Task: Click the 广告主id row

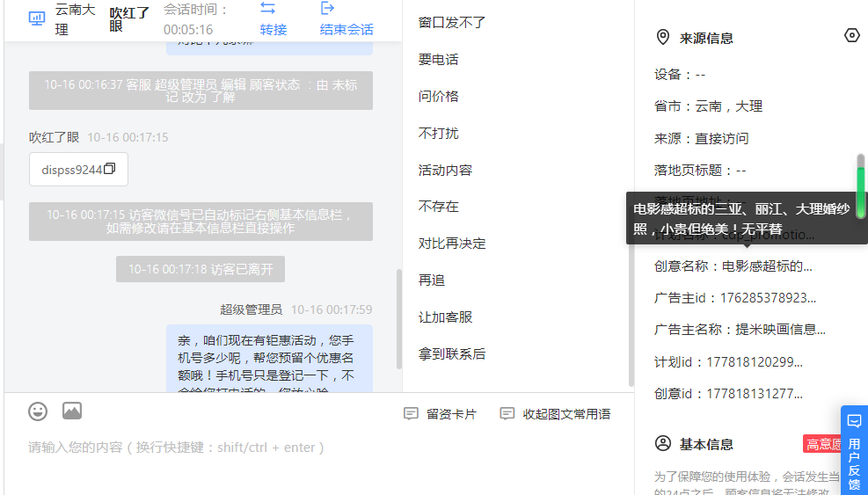Action: coord(734,298)
